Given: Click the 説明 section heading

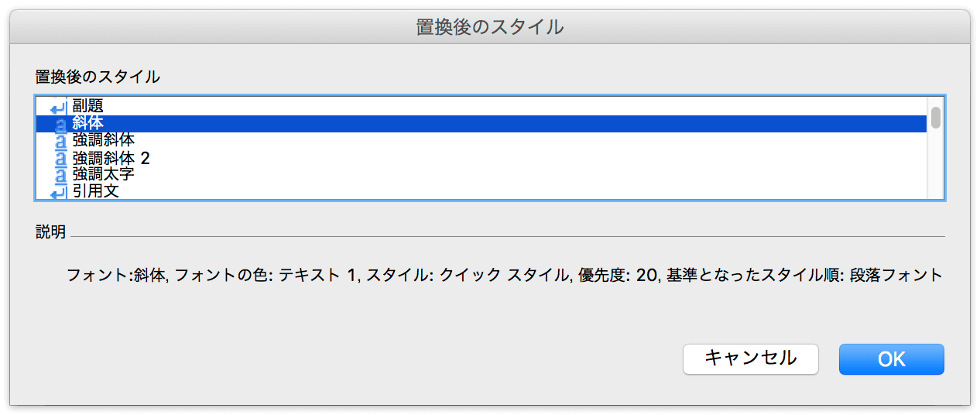Looking at the screenshot, I should click(51, 232).
